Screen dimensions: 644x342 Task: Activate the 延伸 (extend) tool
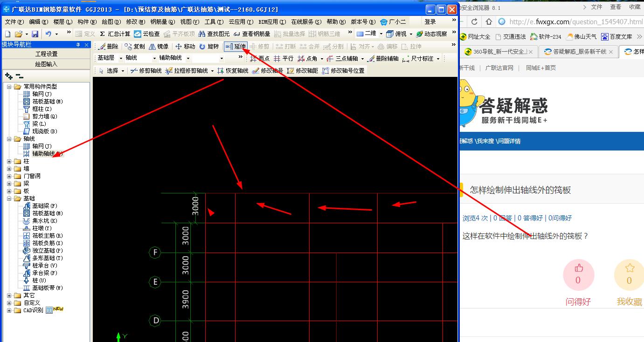tap(235, 46)
